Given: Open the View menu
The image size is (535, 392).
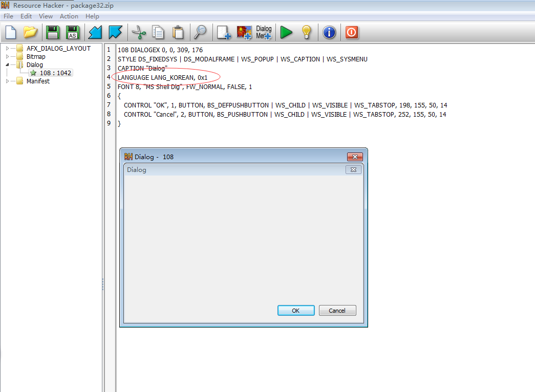Looking at the screenshot, I should pos(46,16).
